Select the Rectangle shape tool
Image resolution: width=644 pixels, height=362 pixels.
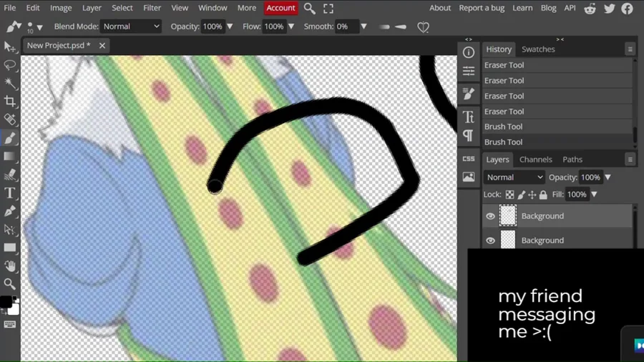(9, 248)
